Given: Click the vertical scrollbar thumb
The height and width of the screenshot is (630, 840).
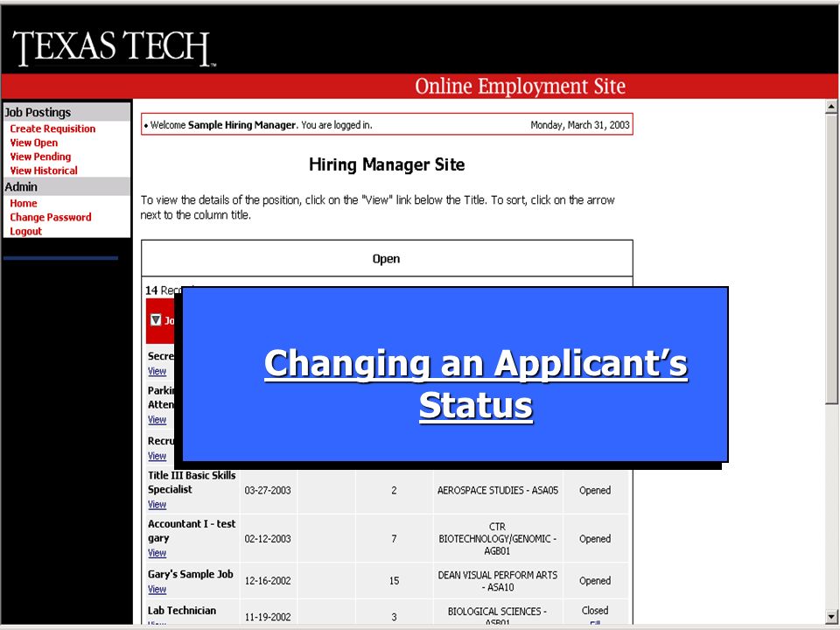Looking at the screenshot, I should point(831,259).
